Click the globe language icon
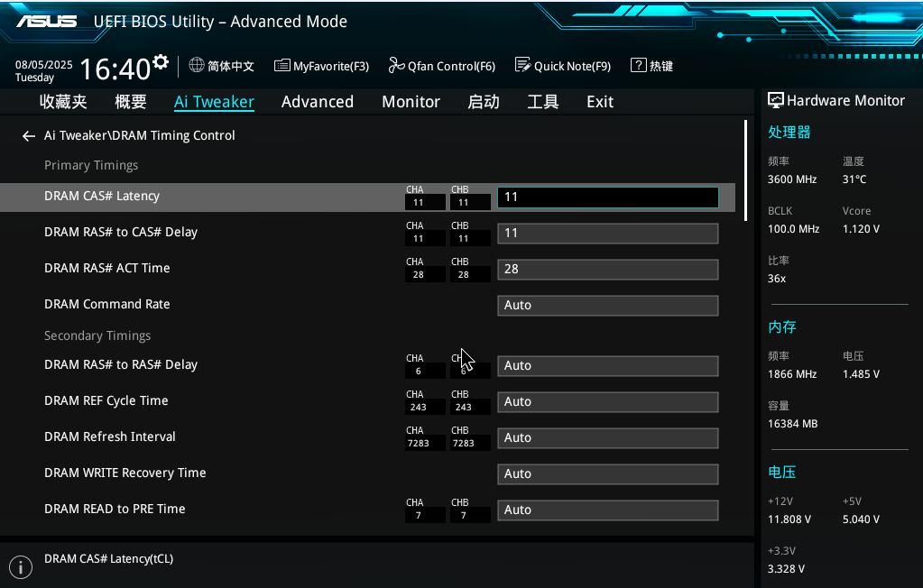 [x=197, y=66]
